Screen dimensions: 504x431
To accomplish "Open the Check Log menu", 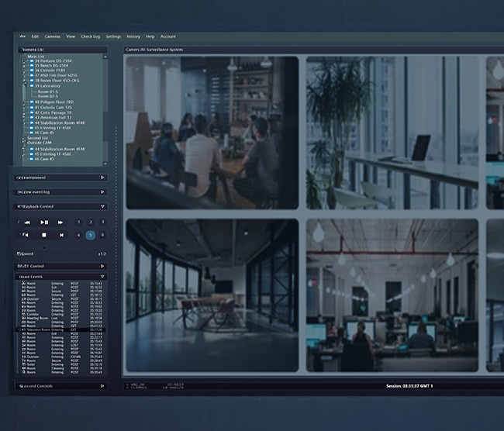I will pos(90,36).
